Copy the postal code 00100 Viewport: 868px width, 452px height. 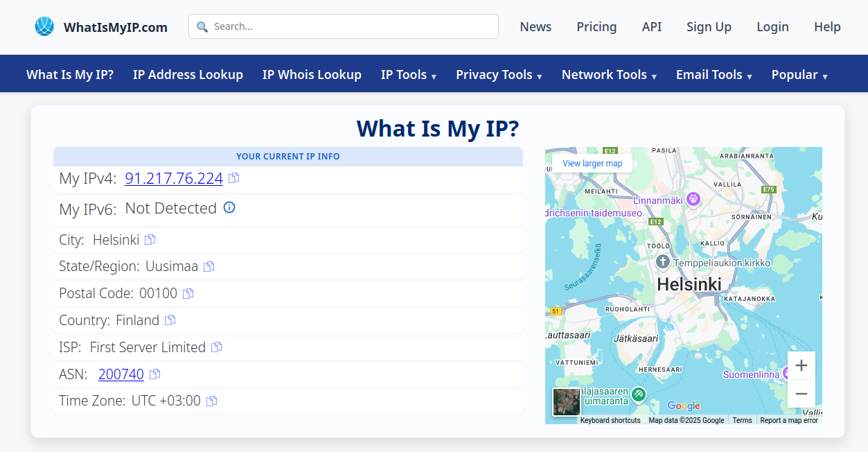[188, 293]
